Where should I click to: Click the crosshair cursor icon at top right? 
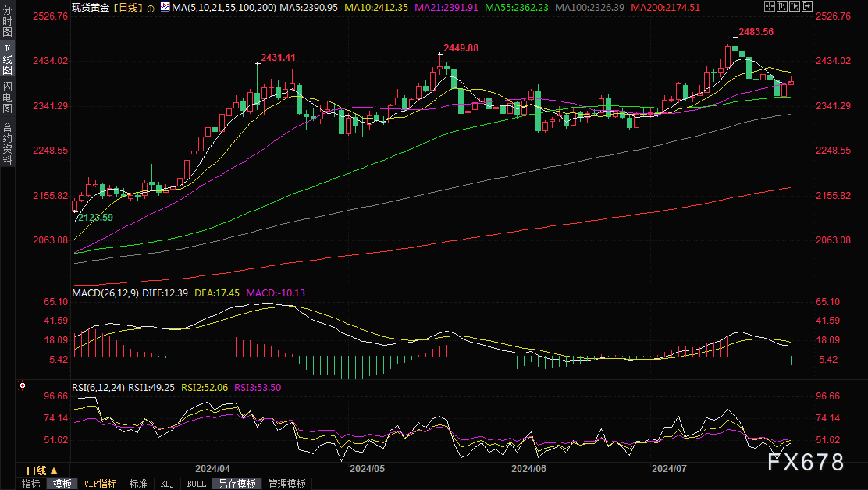770,7
